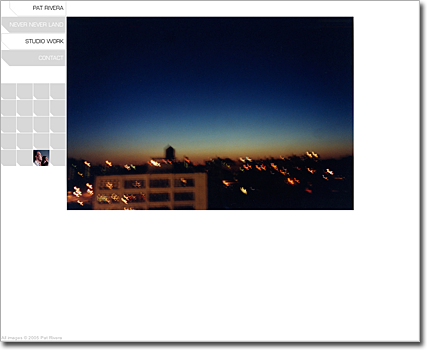The height and width of the screenshot is (363, 438).
Task: Select the last thumbnail in the second row
Action: (x=57, y=108)
